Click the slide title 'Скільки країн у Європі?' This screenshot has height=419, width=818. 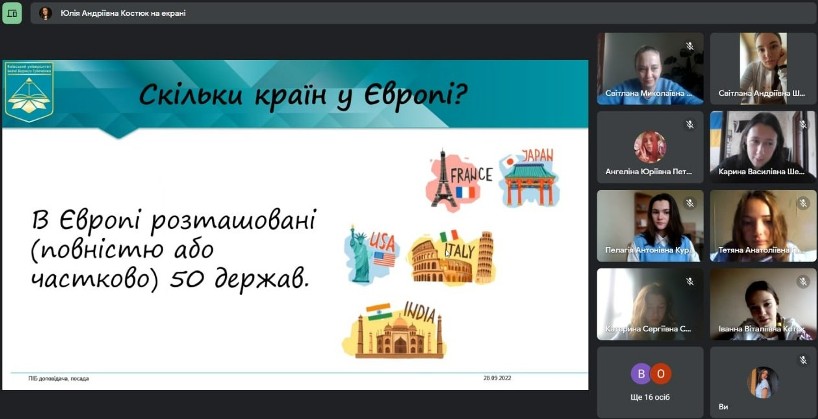click(x=304, y=95)
